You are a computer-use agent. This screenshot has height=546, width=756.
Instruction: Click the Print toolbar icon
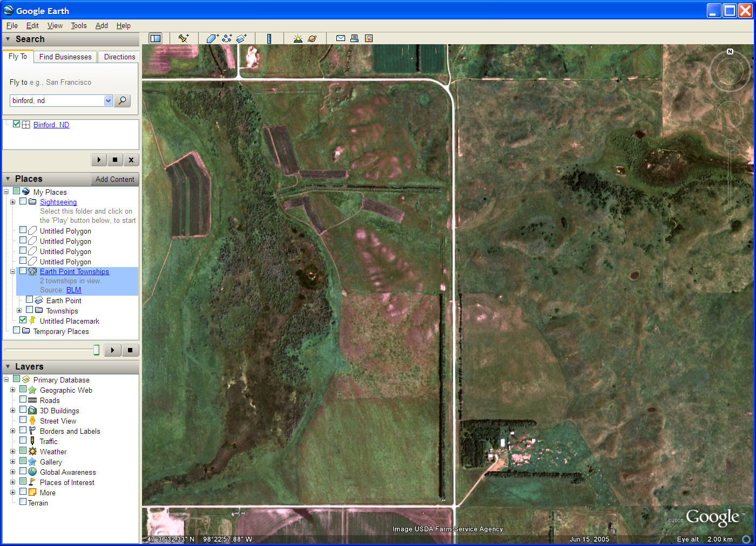[354, 38]
